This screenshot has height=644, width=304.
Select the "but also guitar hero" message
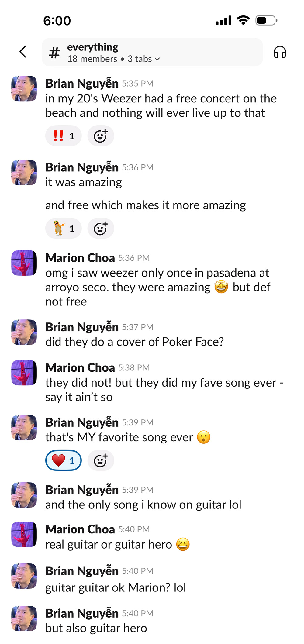(x=96, y=628)
